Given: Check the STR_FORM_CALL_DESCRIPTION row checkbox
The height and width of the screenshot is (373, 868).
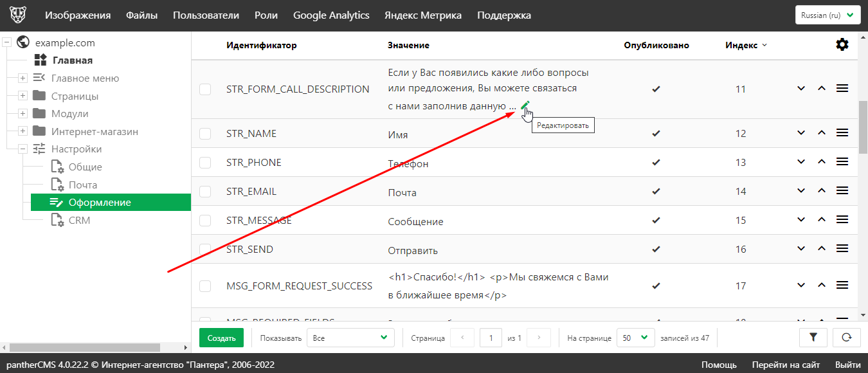Looking at the screenshot, I should pyautogui.click(x=205, y=89).
